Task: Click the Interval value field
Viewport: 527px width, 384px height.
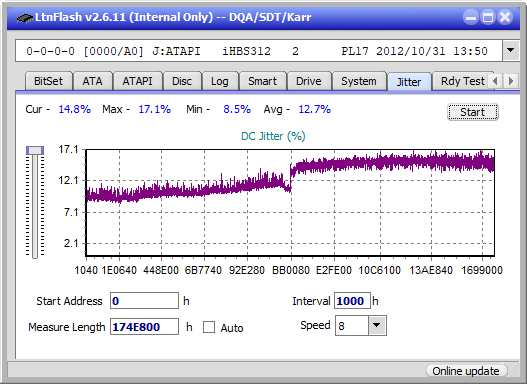Action: (x=352, y=301)
